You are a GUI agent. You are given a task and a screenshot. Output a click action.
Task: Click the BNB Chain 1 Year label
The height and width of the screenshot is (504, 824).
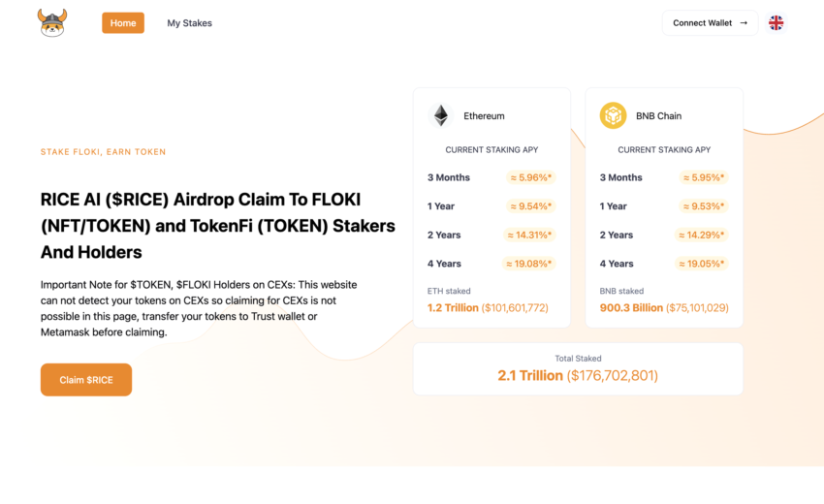[614, 206]
